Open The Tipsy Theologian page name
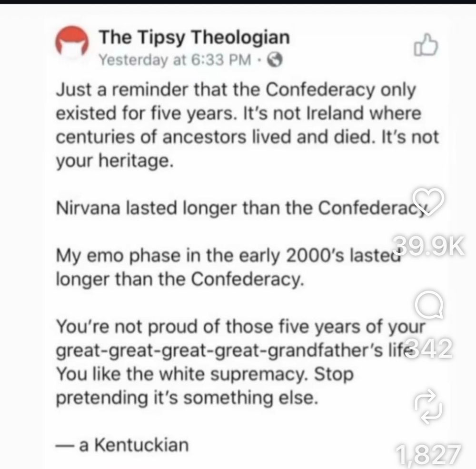Image resolution: width=476 pixels, height=469 pixels. (x=194, y=37)
